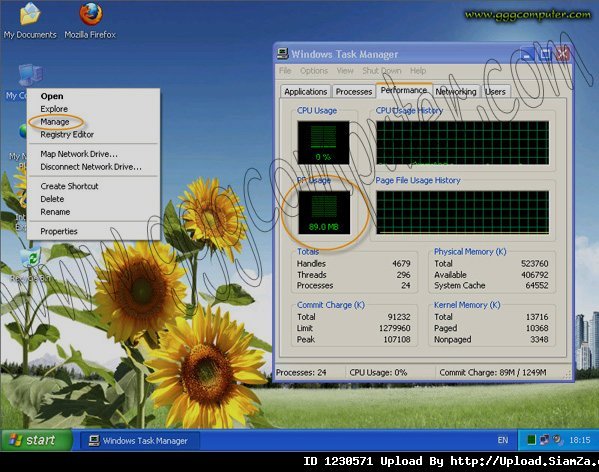Click the Nonpaged value 3348
The height and width of the screenshot is (472, 599).
539,339
